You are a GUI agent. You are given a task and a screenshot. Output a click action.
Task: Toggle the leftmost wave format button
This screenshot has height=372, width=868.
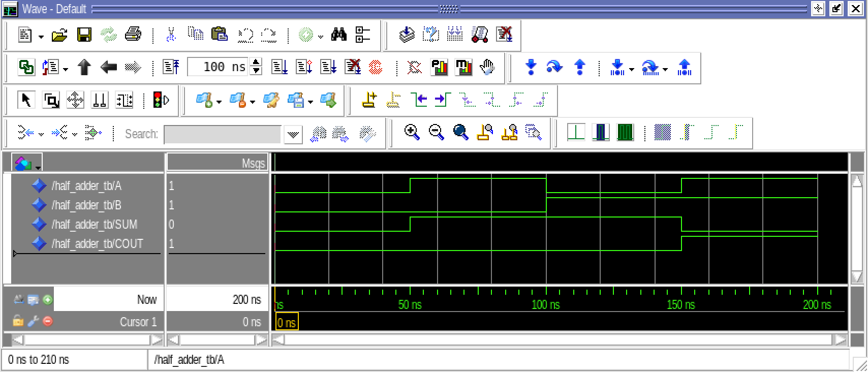click(576, 133)
